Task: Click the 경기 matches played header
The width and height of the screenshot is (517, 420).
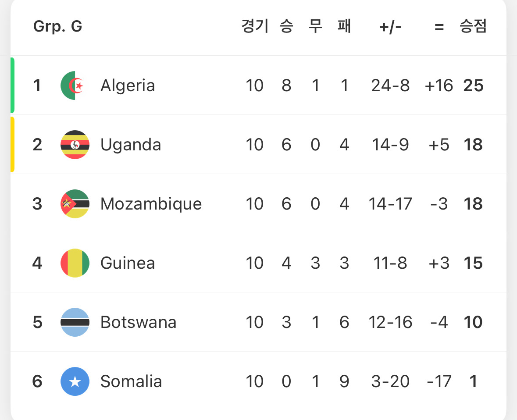Action: (254, 27)
